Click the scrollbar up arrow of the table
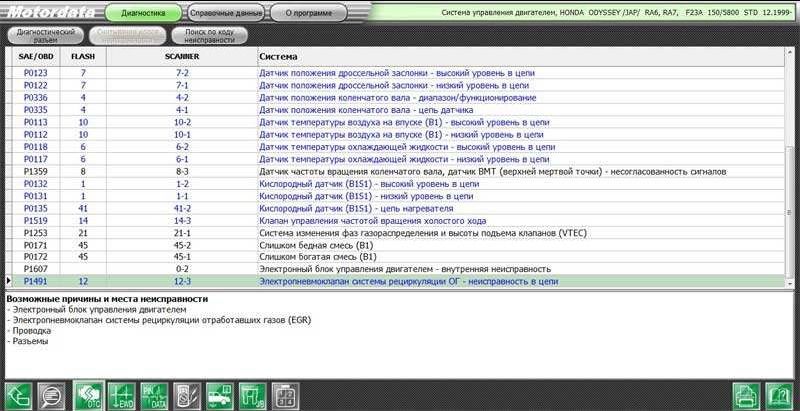The height and width of the screenshot is (411, 800). point(790,52)
